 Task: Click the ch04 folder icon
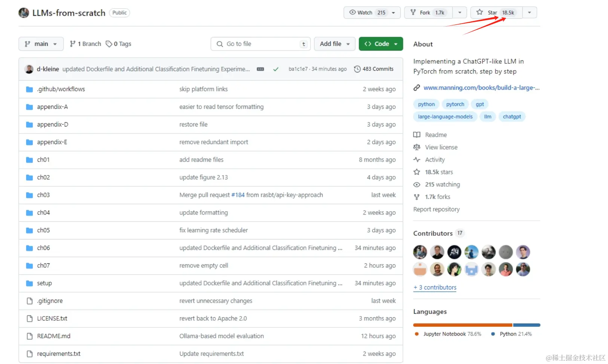click(30, 213)
